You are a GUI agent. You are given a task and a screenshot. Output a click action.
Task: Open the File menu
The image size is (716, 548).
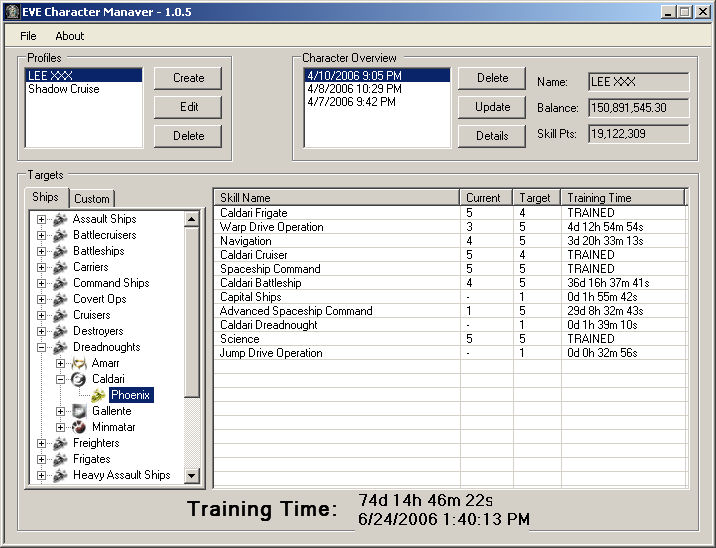pos(28,36)
